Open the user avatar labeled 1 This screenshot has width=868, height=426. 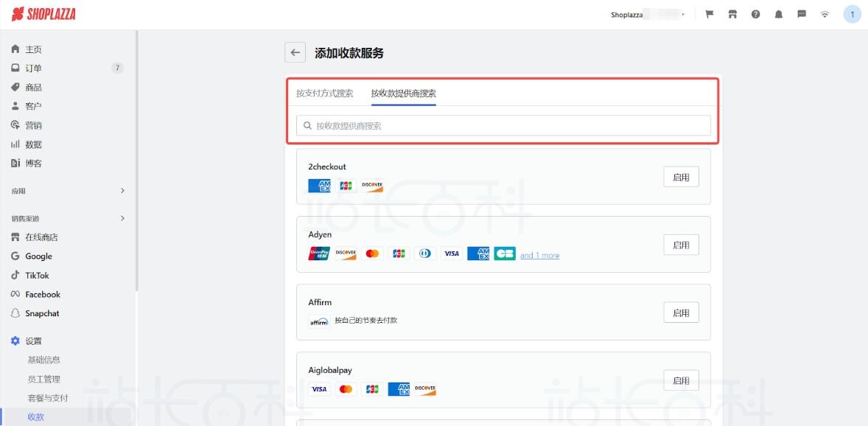pos(852,15)
